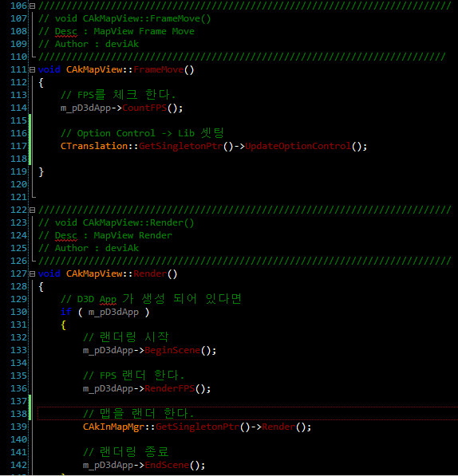
Task: Click UpdateOptionControl method call
Action: click(x=298, y=146)
